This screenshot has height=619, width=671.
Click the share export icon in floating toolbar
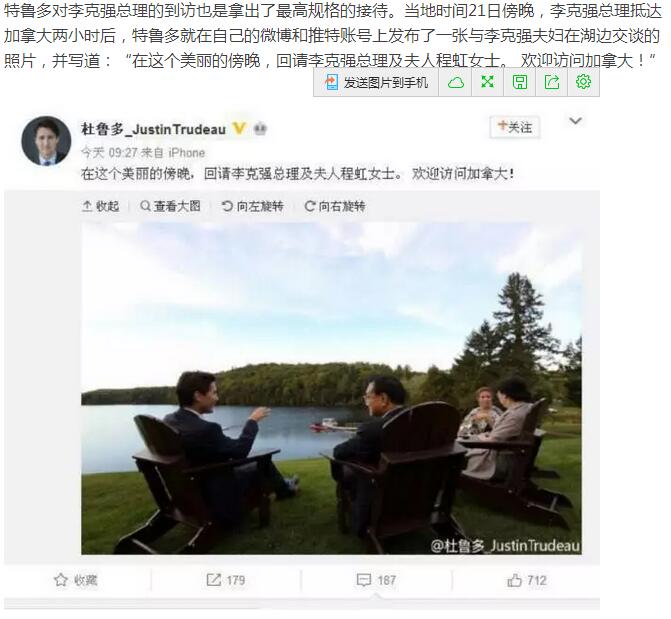(x=552, y=82)
